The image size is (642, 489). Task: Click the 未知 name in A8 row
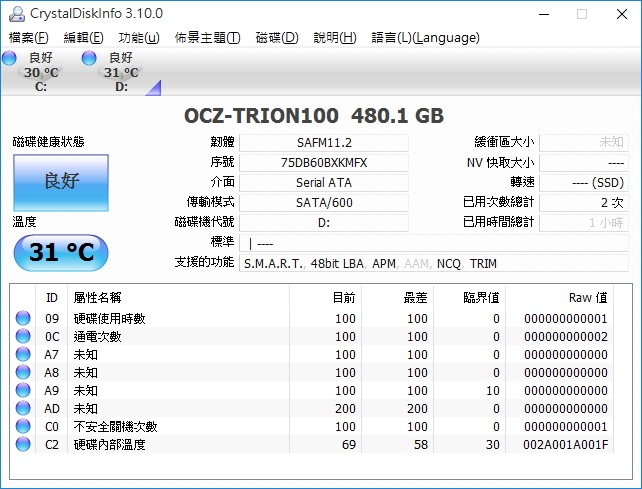coord(86,373)
